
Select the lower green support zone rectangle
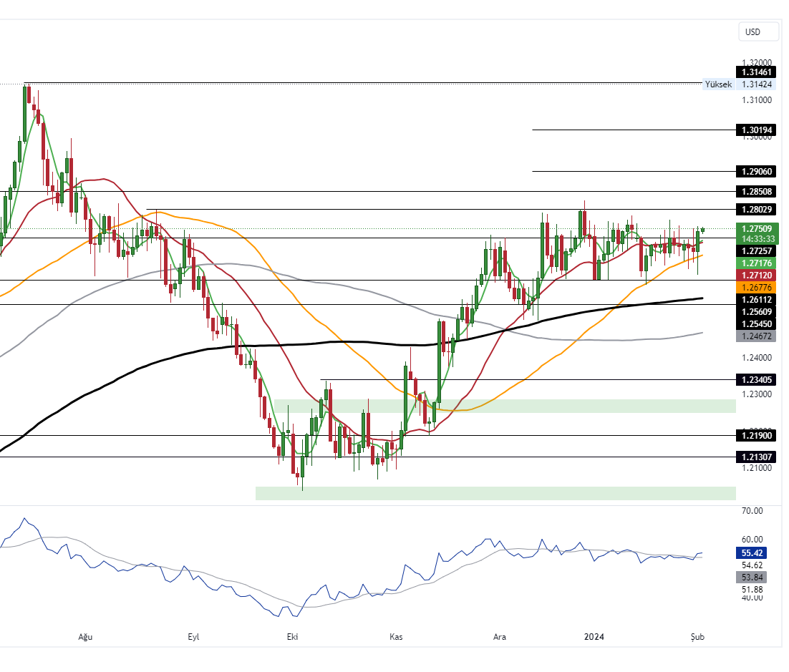[495, 493]
